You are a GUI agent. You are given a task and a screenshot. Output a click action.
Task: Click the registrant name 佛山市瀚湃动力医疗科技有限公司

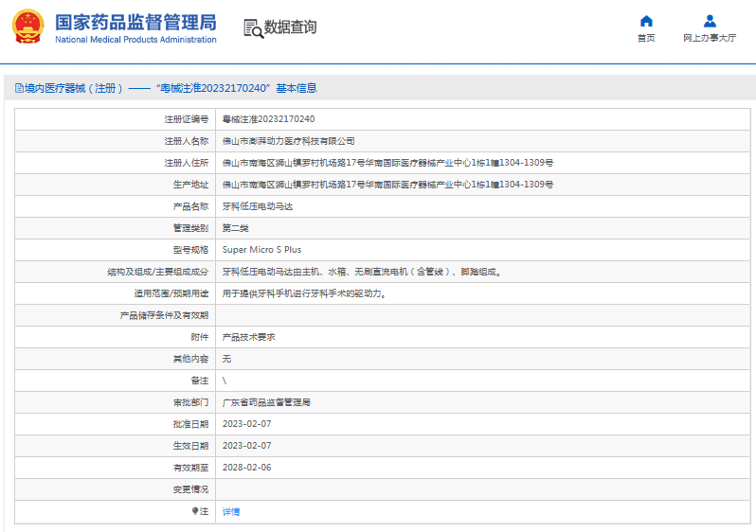288,141
